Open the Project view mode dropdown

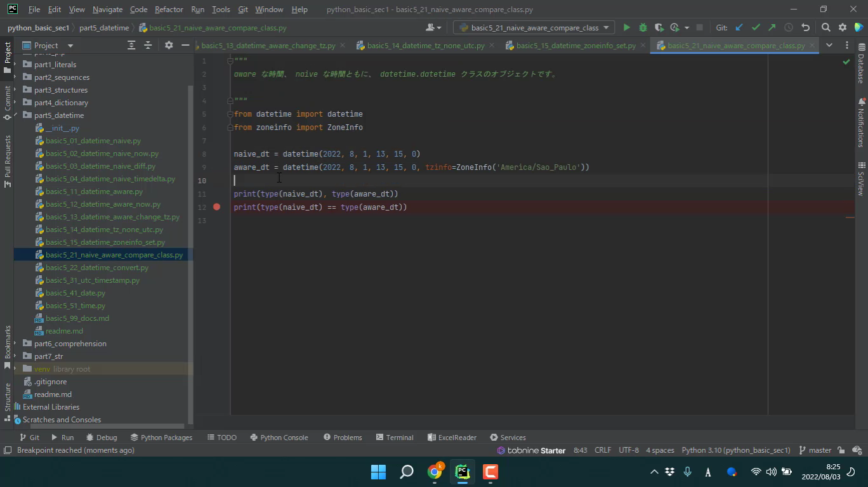[x=70, y=45]
